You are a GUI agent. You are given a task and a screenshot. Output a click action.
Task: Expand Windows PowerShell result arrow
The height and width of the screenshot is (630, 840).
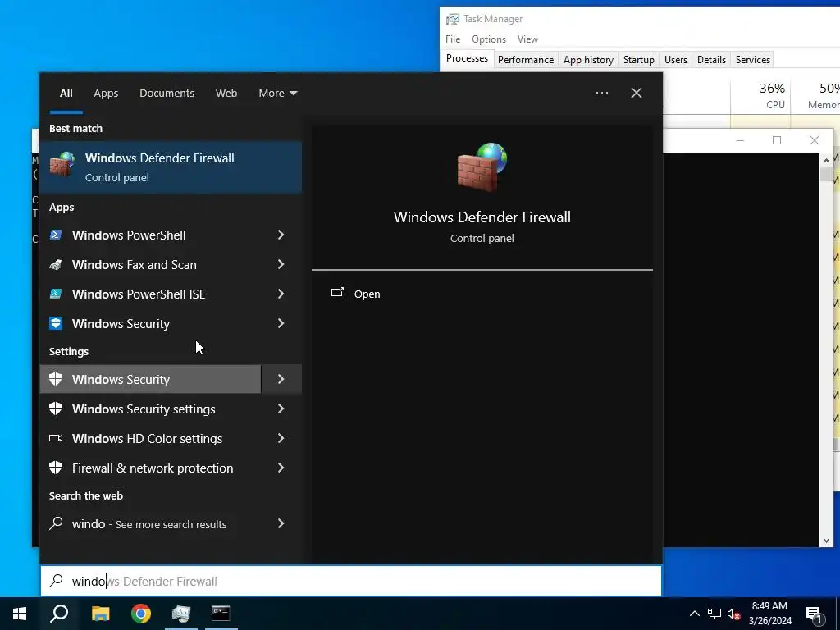point(281,235)
